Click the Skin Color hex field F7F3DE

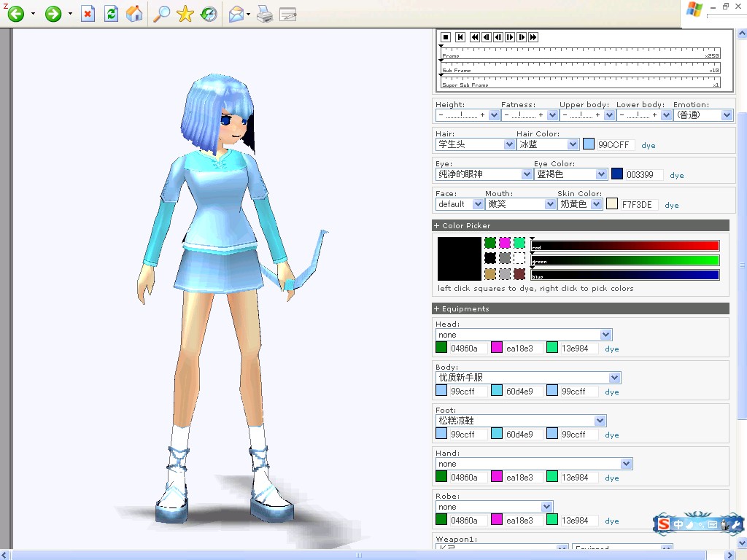coord(638,205)
